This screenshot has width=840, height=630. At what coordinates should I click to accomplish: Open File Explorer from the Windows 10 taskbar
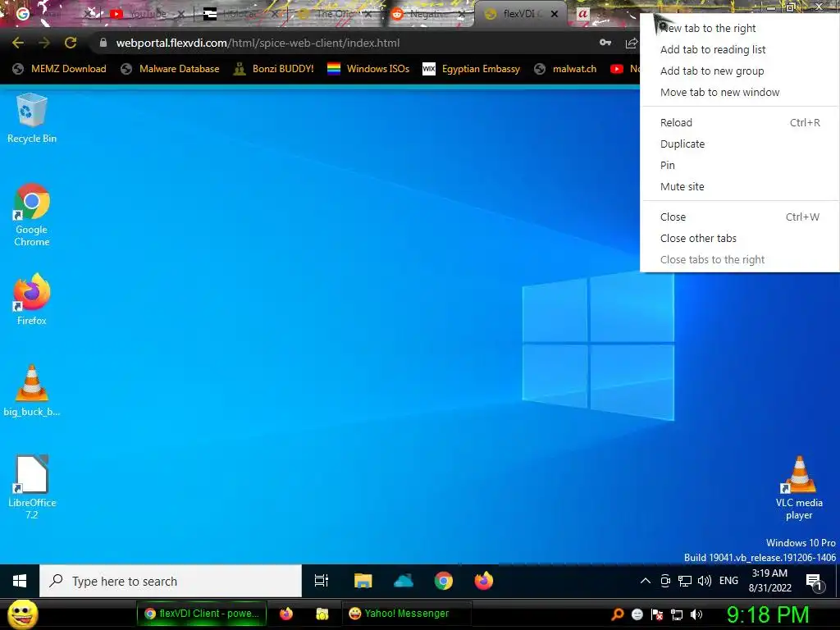click(363, 581)
